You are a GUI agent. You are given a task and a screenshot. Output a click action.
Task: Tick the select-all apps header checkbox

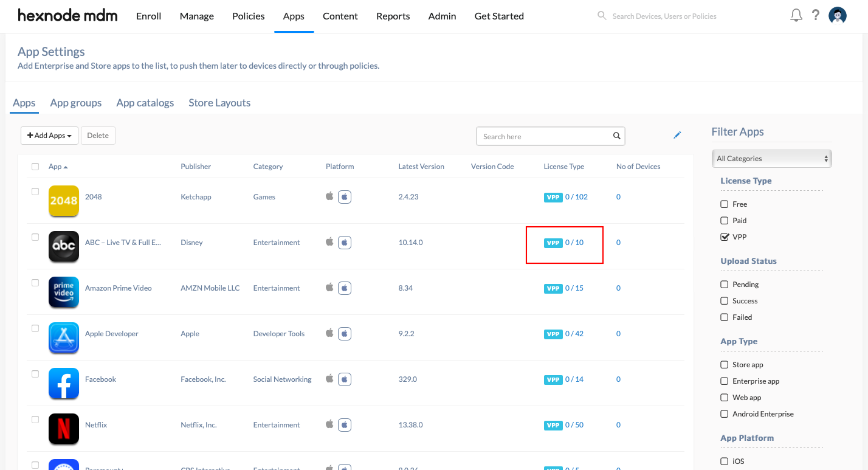[35, 167]
